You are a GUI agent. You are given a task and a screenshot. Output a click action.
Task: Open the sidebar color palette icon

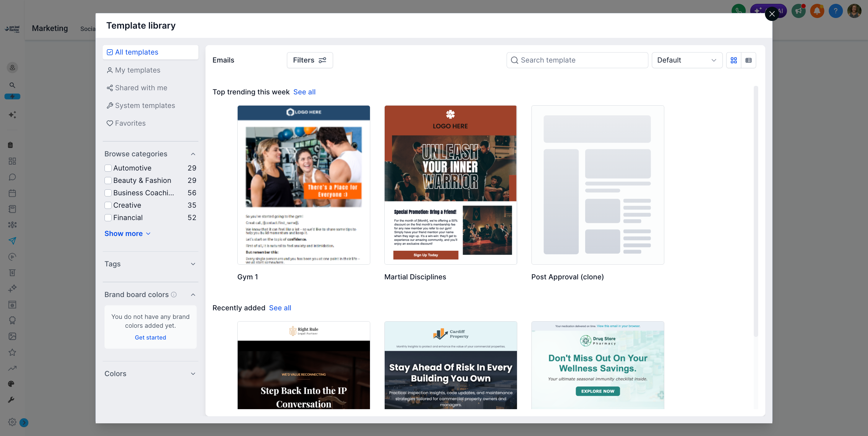pyautogui.click(x=11, y=384)
